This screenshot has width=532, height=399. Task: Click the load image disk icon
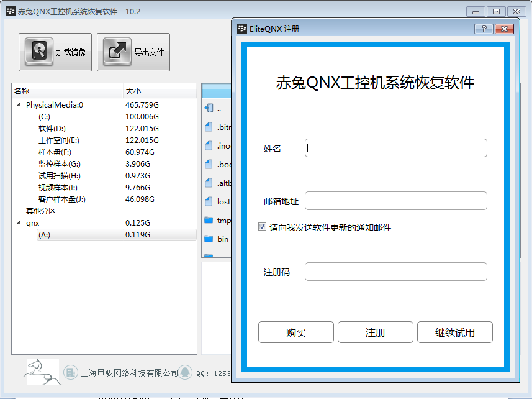tap(39, 52)
